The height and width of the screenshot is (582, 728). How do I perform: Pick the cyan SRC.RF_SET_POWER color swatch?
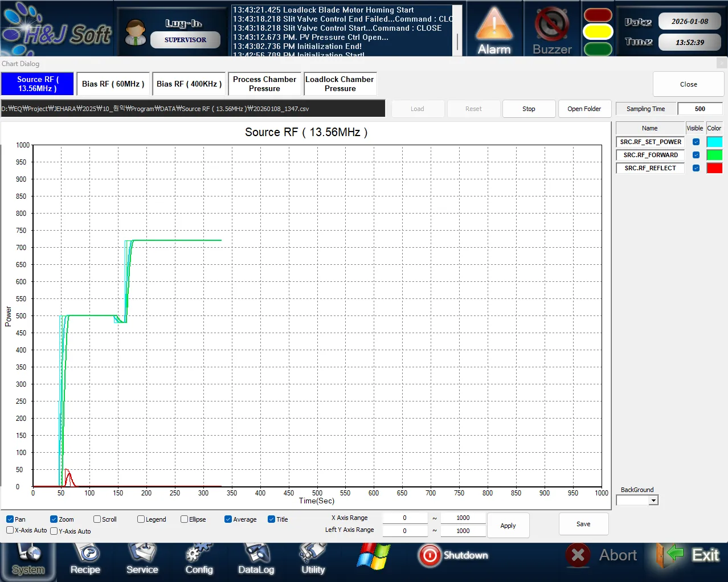click(714, 142)
